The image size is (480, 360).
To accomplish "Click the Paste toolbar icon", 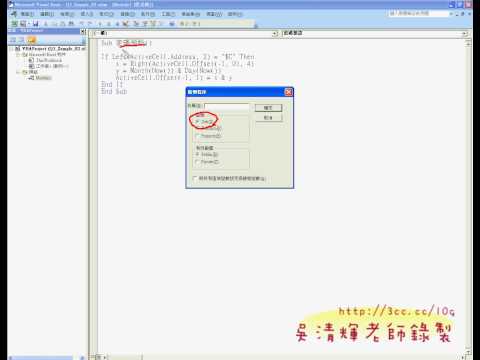I will point(63,24).
